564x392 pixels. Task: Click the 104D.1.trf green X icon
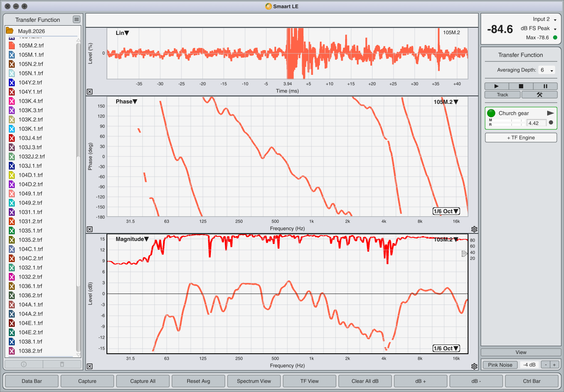point(12,175)
